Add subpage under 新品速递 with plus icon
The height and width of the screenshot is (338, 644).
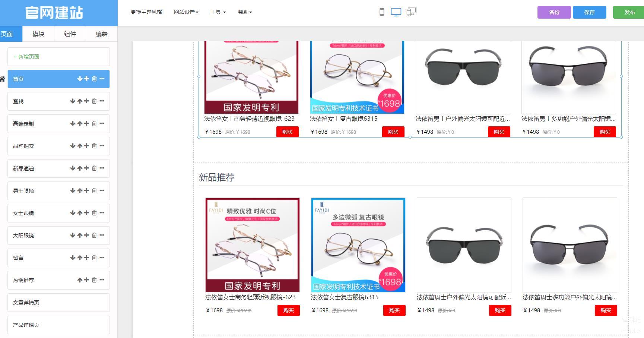pyautogui.click(x=86, y=168)
